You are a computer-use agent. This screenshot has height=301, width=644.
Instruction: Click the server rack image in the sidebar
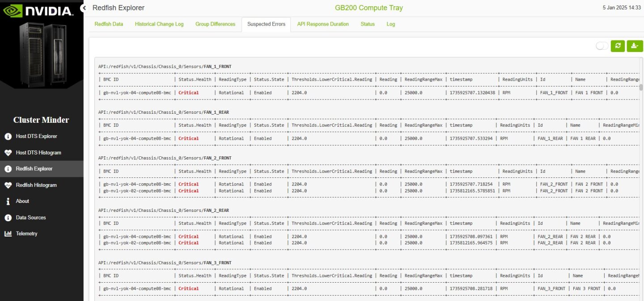[41, 53]
